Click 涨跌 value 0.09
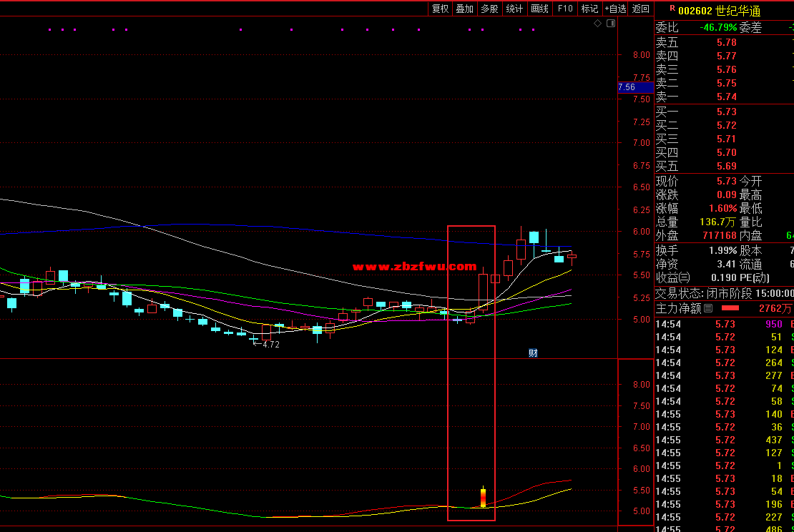Screen dimensions: 794x532 coord(727,195)
